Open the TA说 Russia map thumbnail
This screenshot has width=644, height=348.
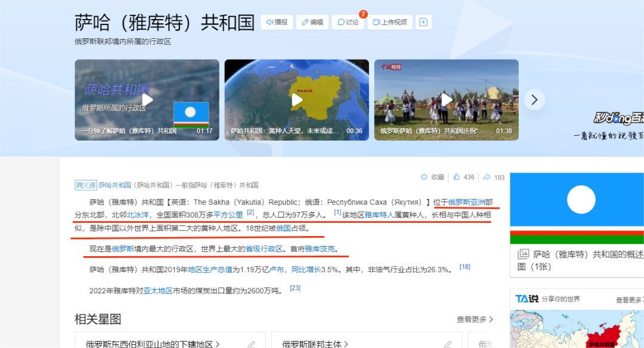(577, 329)
